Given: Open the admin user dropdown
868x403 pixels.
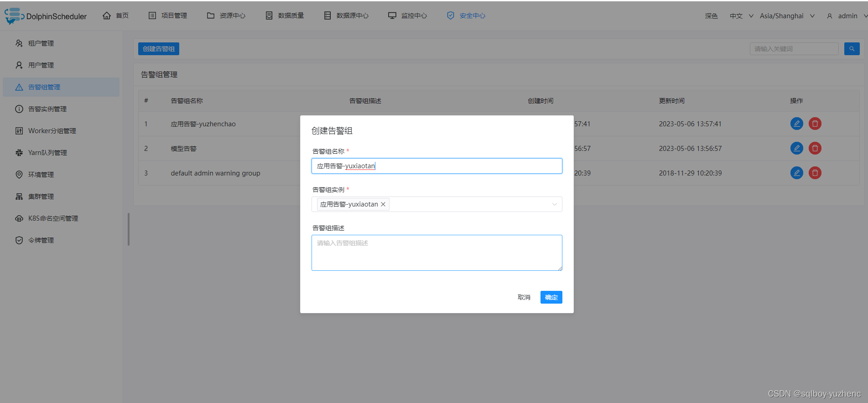Looking at the screenshot, I should (847, 16).
